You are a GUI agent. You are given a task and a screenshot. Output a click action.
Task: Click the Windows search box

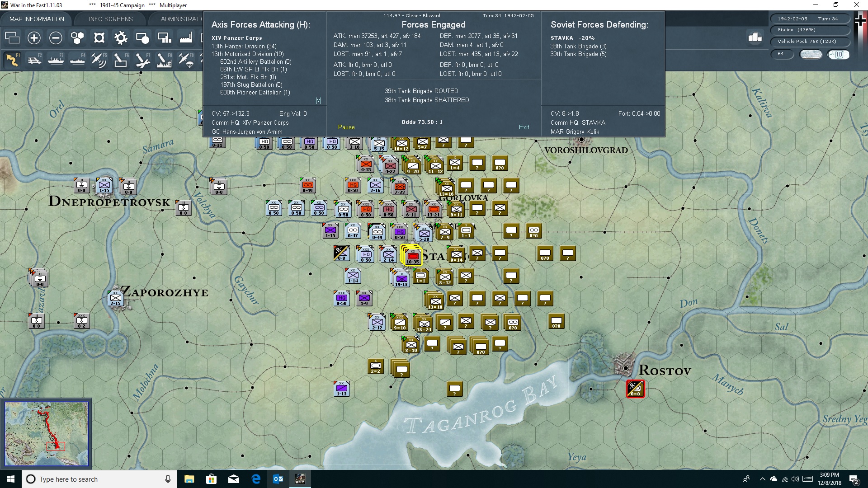[x=99, y=479]
